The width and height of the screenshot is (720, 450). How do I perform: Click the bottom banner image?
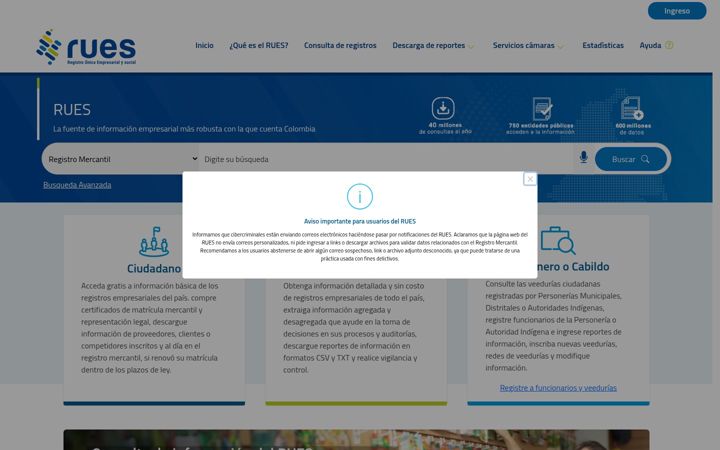(x=356, y=440)
